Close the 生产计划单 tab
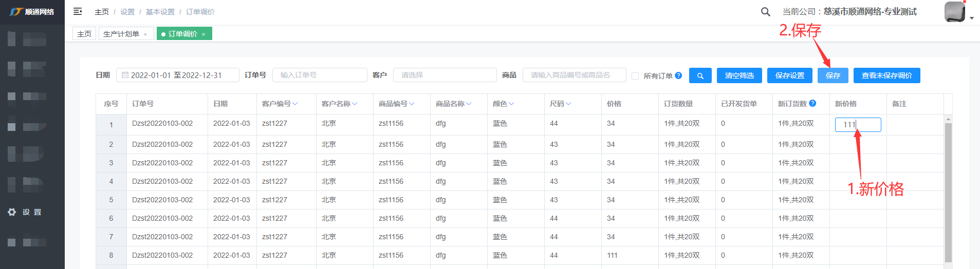The image size is (980, 269). pos(145,34)
